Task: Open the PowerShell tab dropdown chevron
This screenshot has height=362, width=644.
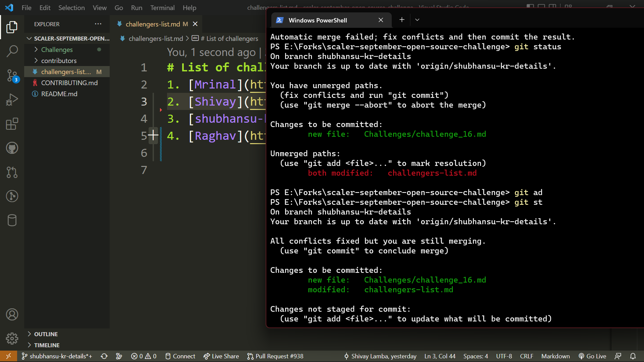Action: click(x=417, y=20)
